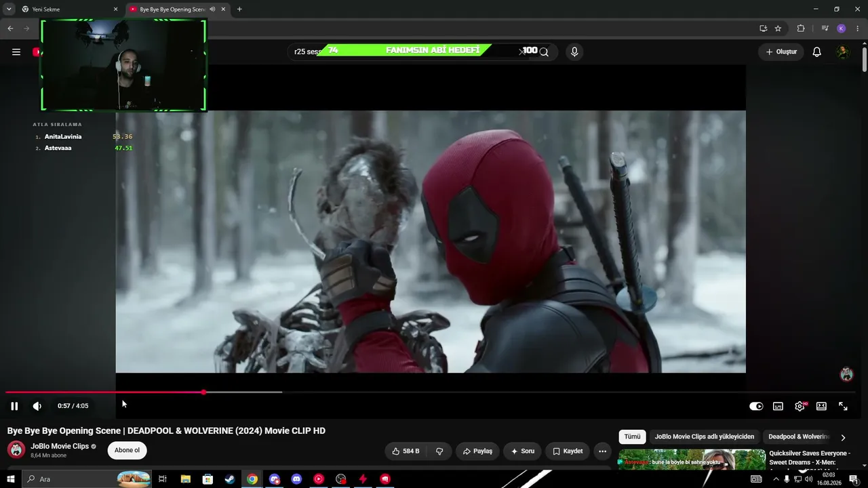Dislike the video with thumbs-down

pyautogui.click(x=439, y=451)
